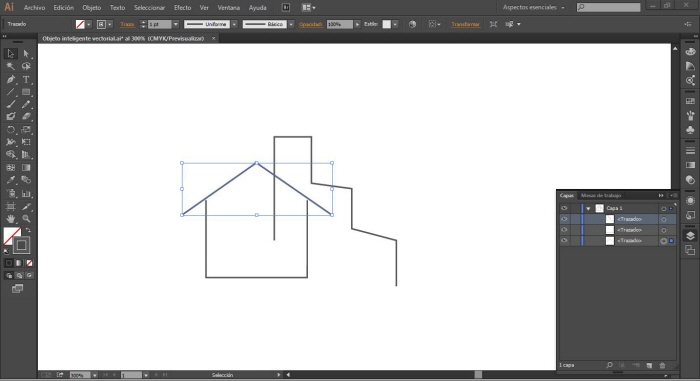Toggle visibility of first Trazado sublayer
The image size is (700, 381).
(564, 219)
